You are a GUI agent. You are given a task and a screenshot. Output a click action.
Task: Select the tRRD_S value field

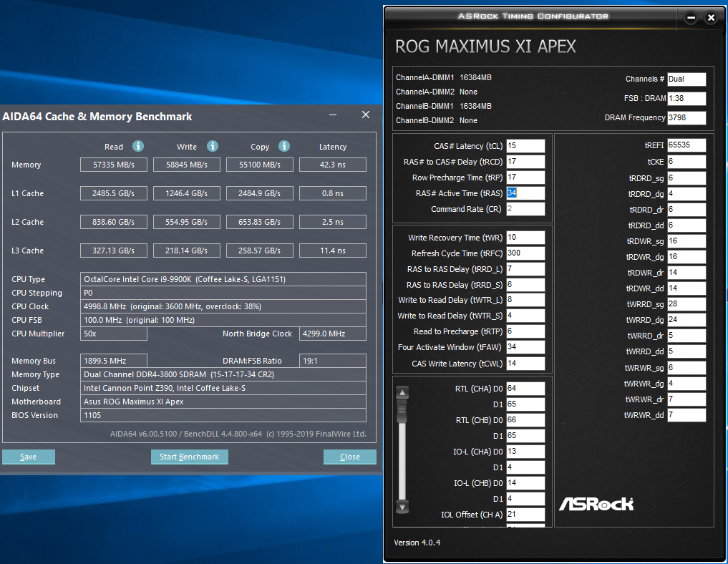525,285
